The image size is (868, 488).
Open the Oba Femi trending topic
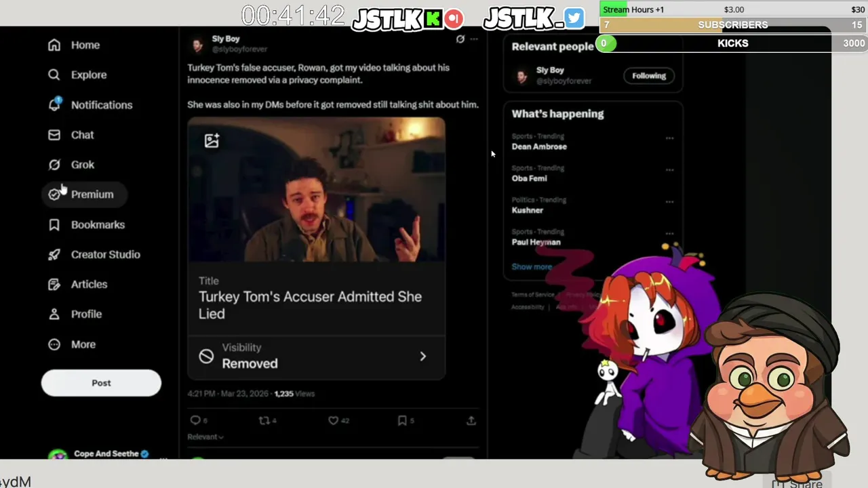(529, 178)
